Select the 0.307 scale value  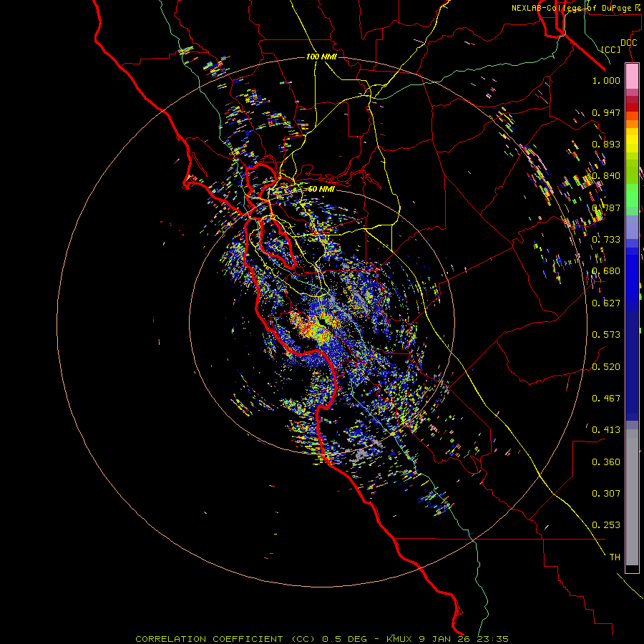click(606, 494)
